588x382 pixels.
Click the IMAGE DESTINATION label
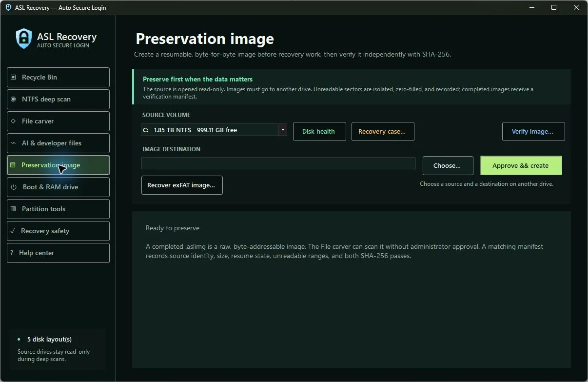tap(171, 149)
